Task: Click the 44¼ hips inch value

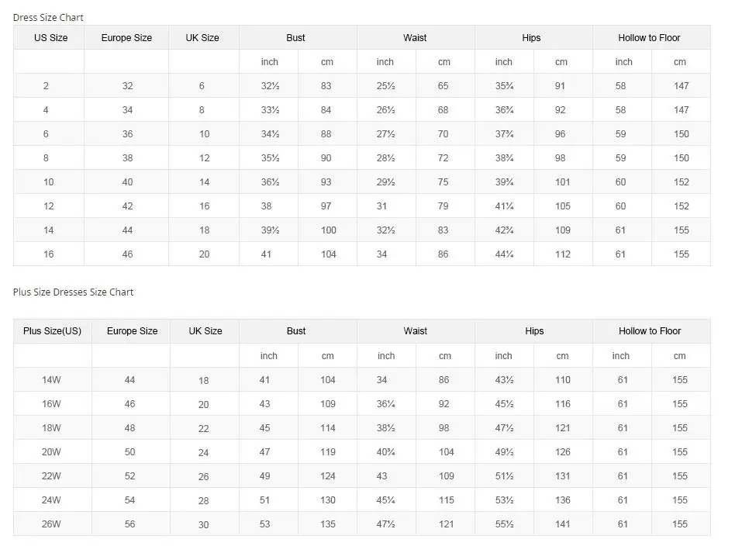Action: (x=504, y=254)
